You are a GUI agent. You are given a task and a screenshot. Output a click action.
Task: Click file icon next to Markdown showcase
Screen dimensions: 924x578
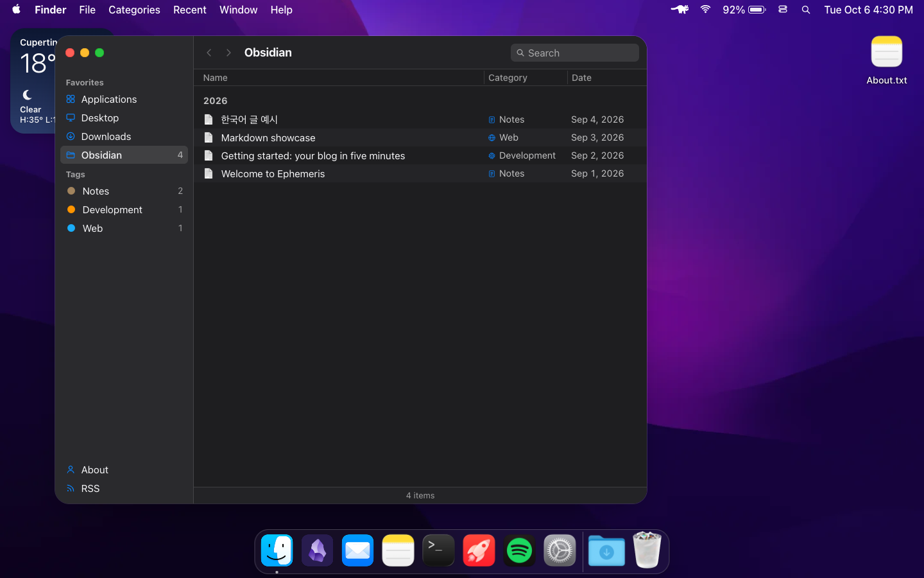coord(209,137)
